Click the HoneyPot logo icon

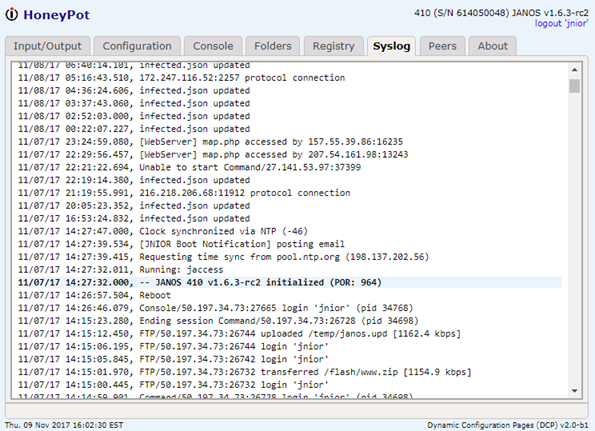point(11,14)
